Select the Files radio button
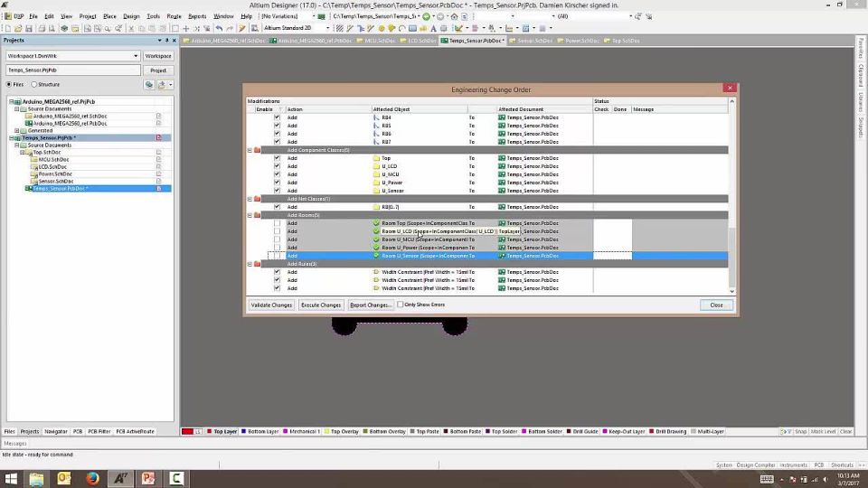Viewport: 868px width, 488px height. pyautogui.click(x=9, y=85)
